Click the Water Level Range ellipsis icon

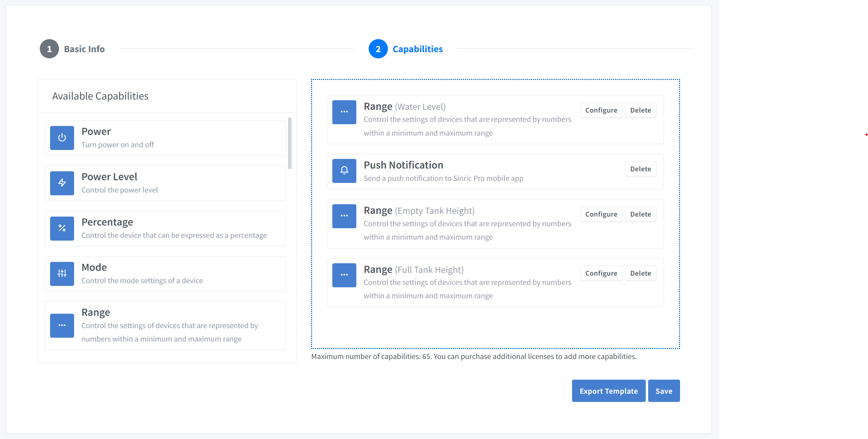[x=344, y=112]
